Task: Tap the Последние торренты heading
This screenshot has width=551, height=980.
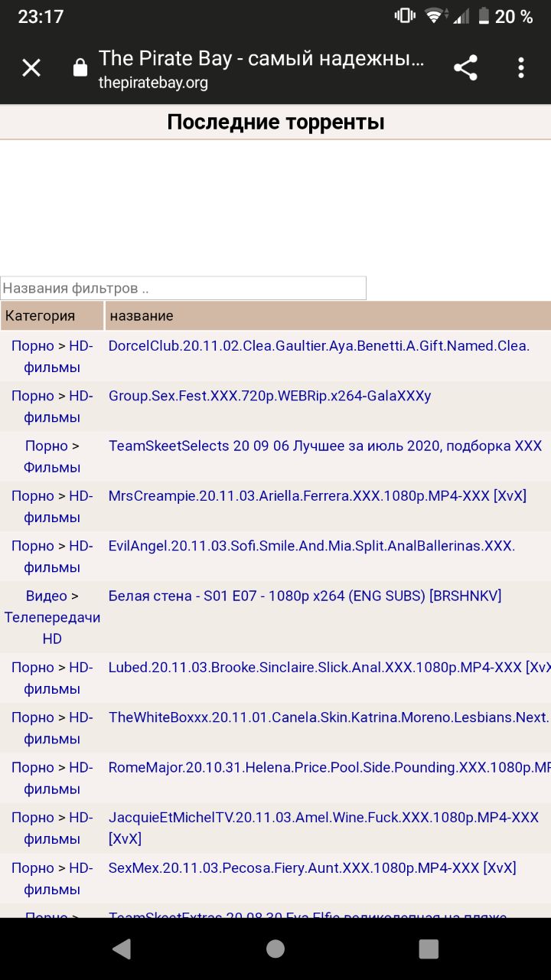Action: (x=275, y=122)
